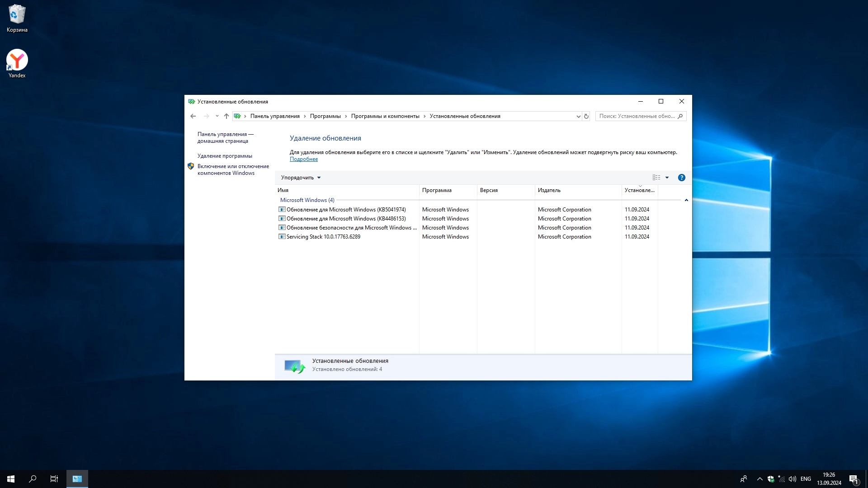Expand the address bar history dropdown
The width and height of the screenshot is (868, 488).
(x=578, y=117)
